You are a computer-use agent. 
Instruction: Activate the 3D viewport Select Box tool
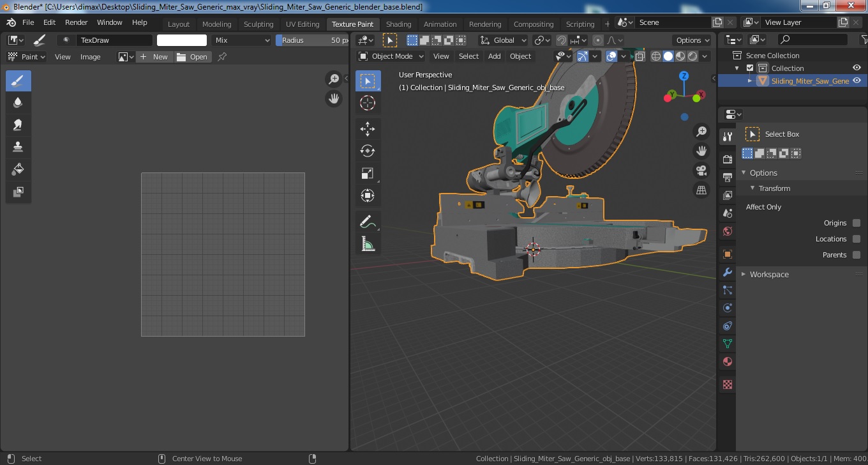pos(368,81)
